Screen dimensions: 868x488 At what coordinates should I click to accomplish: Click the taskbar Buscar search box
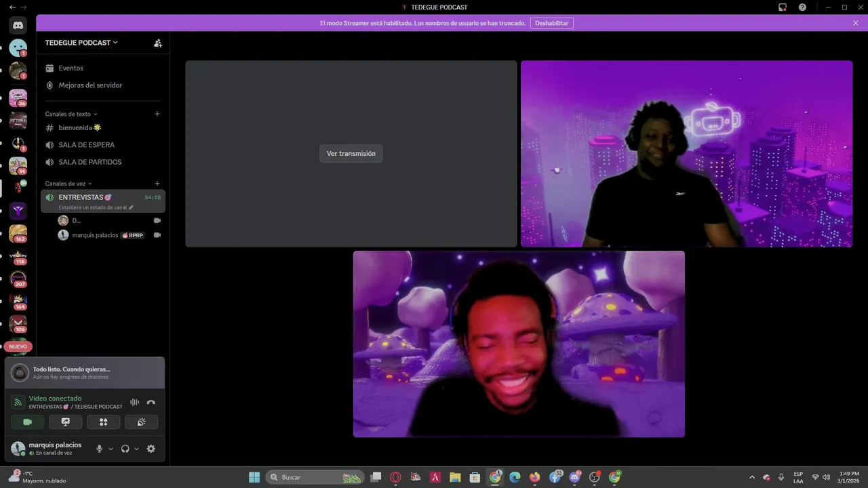tap(315, 477)
